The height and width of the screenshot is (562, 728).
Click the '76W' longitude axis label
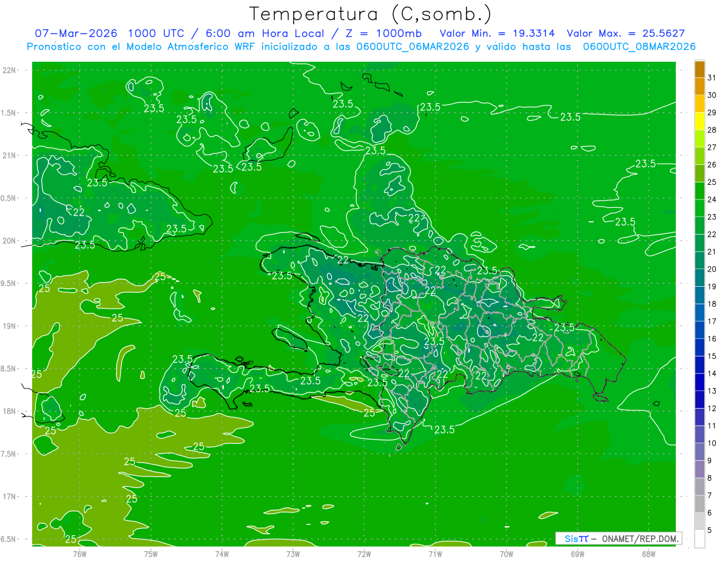tap(79, 554)
